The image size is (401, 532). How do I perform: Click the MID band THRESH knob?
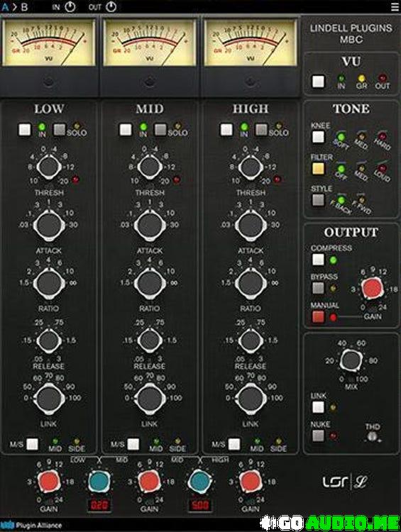click(150, 167)
